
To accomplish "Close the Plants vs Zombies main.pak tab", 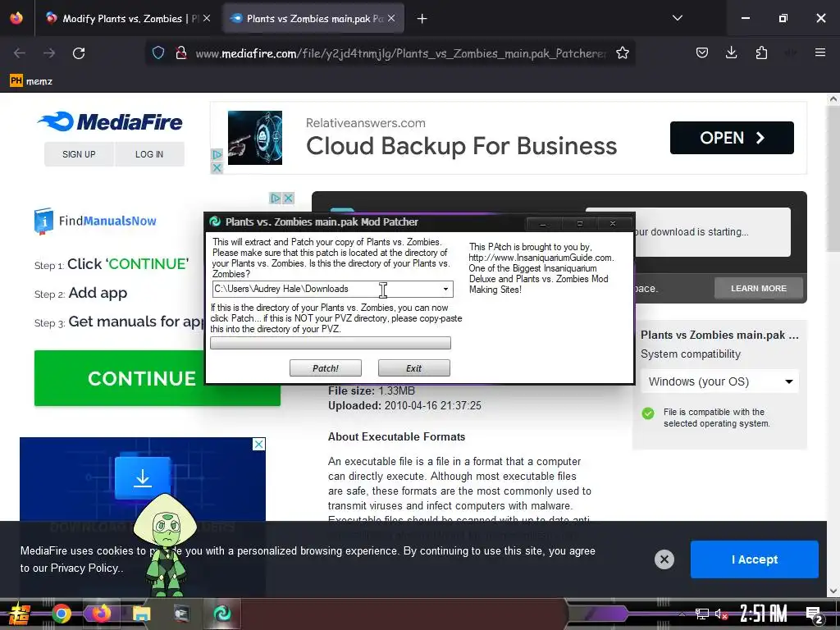I will [x=391, y=18].
